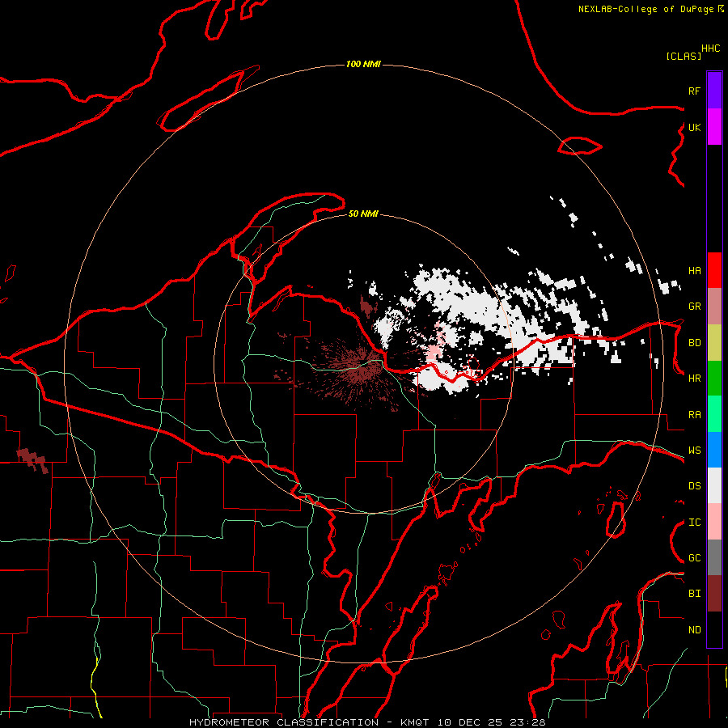This screenshot has width=728, height=728.
Task: Click the BI brown legend swatch
Action: point(714,594)
